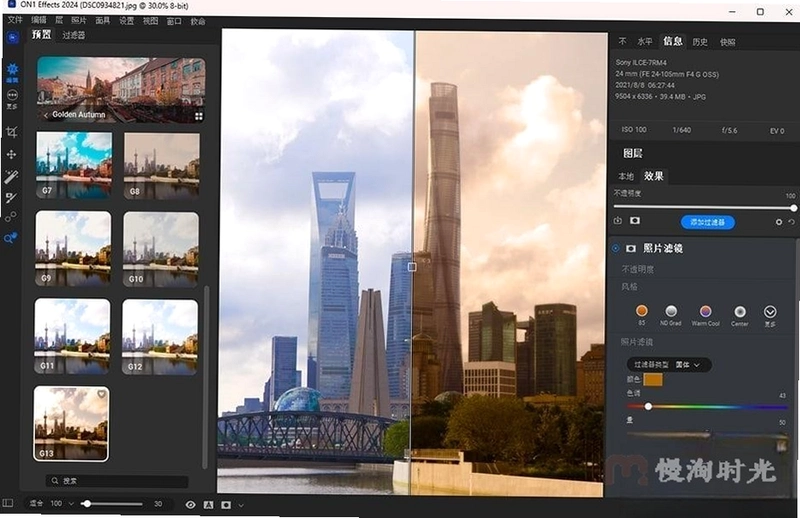Click the layer mask icon beside Add Filter
800x518 pixels.
tap(635, 220)
